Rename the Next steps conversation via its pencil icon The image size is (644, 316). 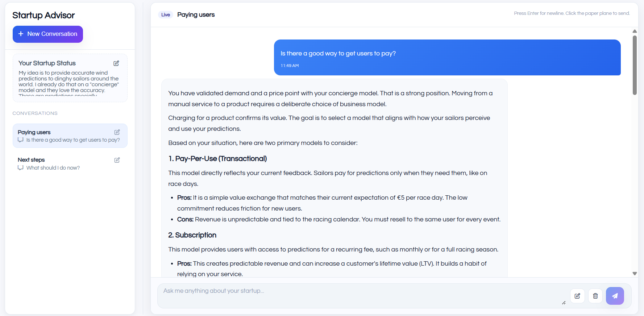click(x=117, y=160)
